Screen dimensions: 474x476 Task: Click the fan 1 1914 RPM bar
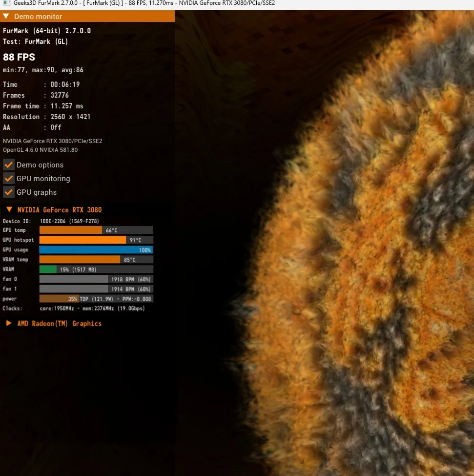[96, 289]
